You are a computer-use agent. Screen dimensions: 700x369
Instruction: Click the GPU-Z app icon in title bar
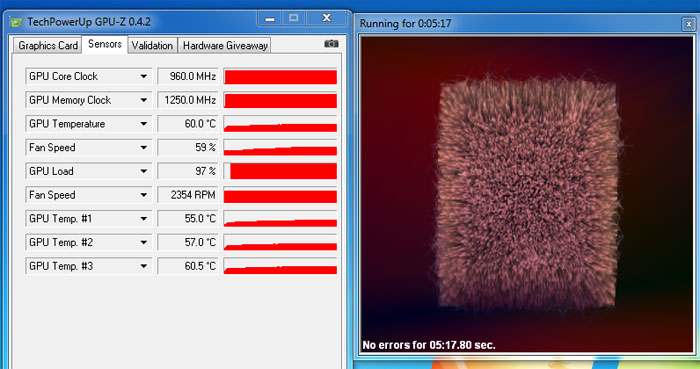pyautogui.click(x=16, y=22)
